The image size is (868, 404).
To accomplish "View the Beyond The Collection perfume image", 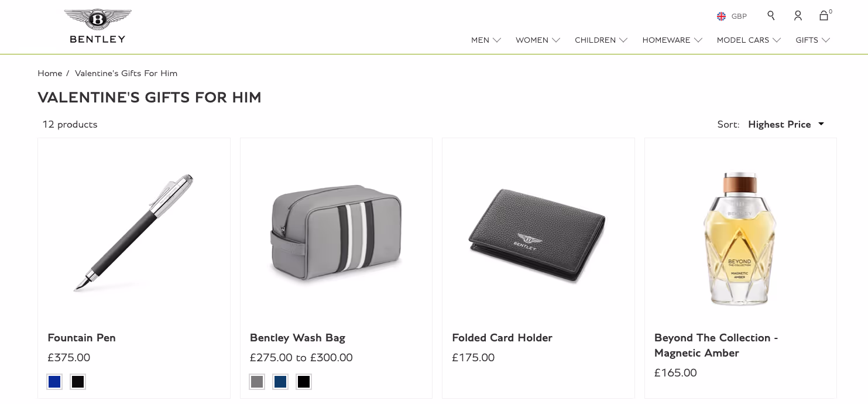I will point(740,239).
